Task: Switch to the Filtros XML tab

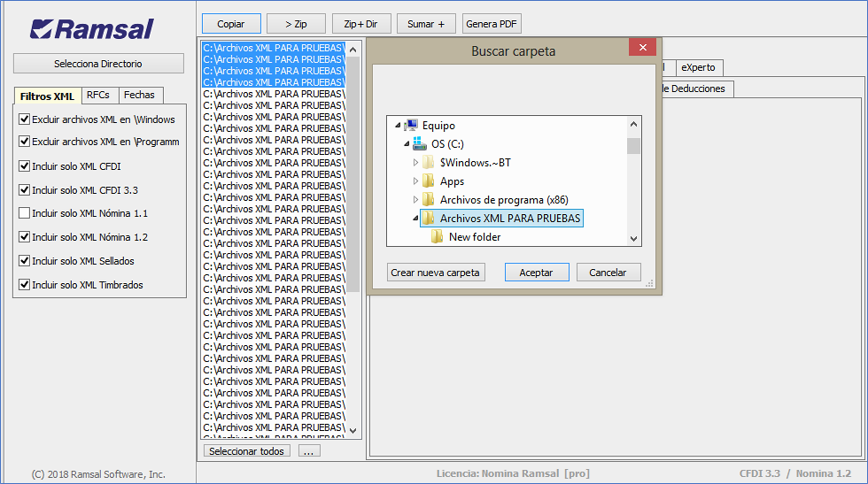Action: click(x=48, y=96)
